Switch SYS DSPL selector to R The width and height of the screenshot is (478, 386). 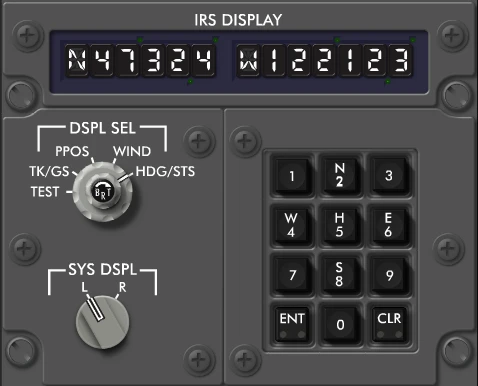coord(122,287)
